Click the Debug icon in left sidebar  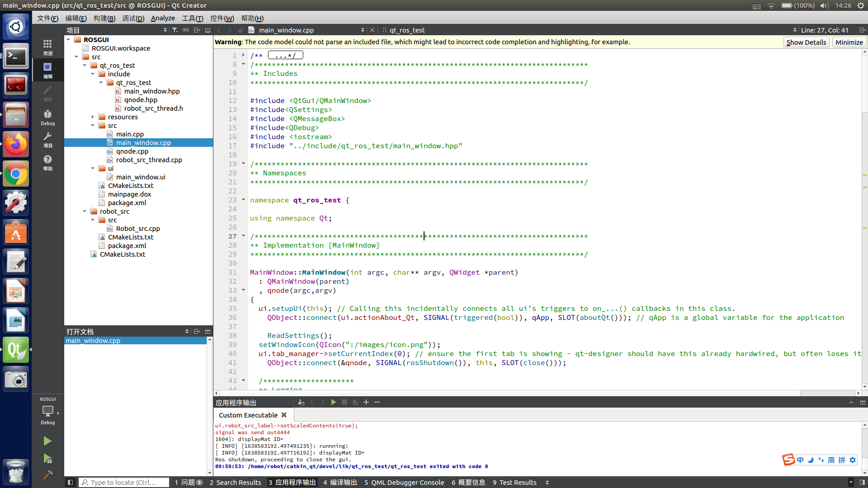(x=47, y=117)
